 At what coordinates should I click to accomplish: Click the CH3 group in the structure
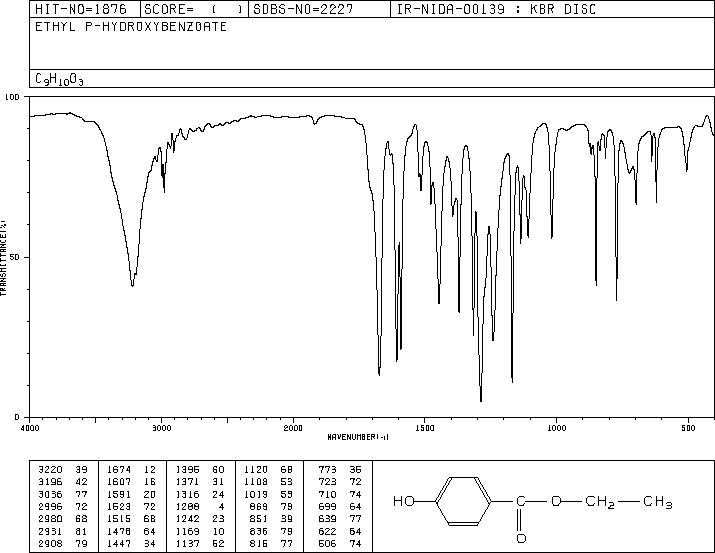point(658,502)
